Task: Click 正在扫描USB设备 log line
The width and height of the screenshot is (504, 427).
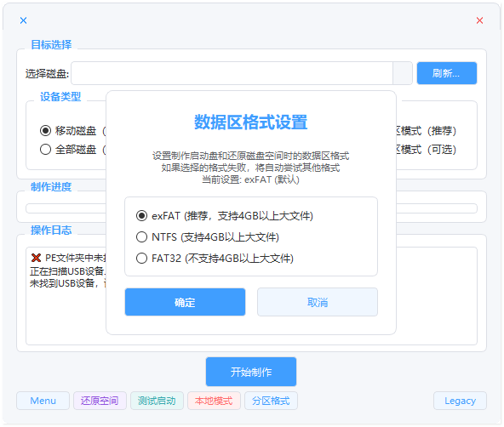Action: (x=68, y=271)
